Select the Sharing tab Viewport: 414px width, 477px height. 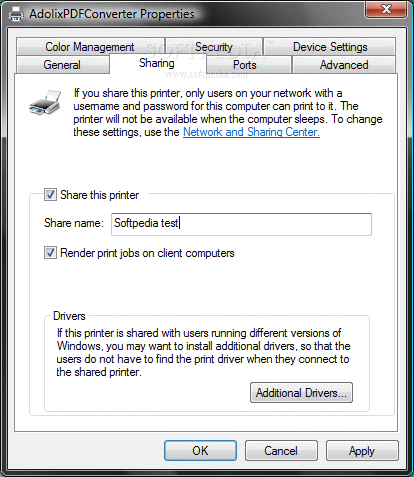pyautogui.click(x=157, y=63)
